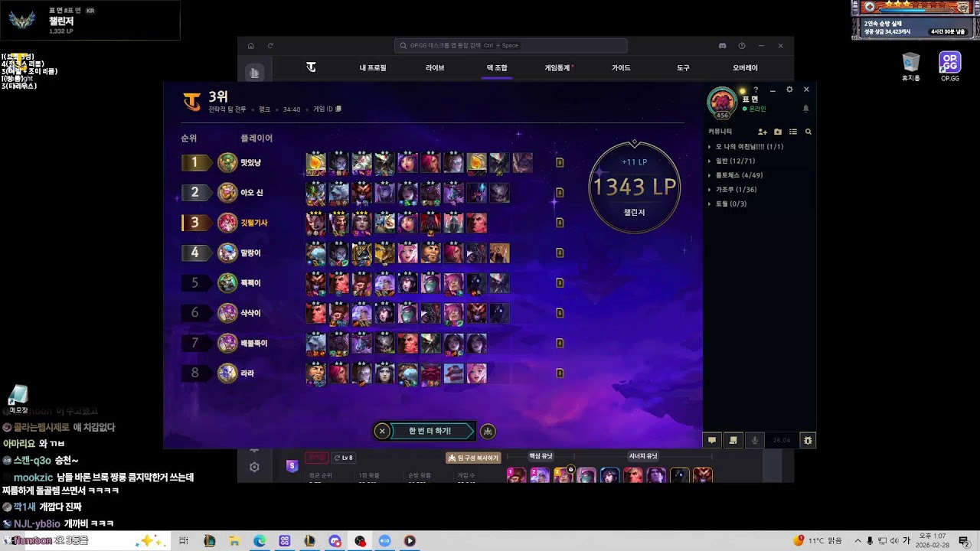Open Edge from the taskbar
Viewport: 980px width, 551px height.
tap(260, 541)
